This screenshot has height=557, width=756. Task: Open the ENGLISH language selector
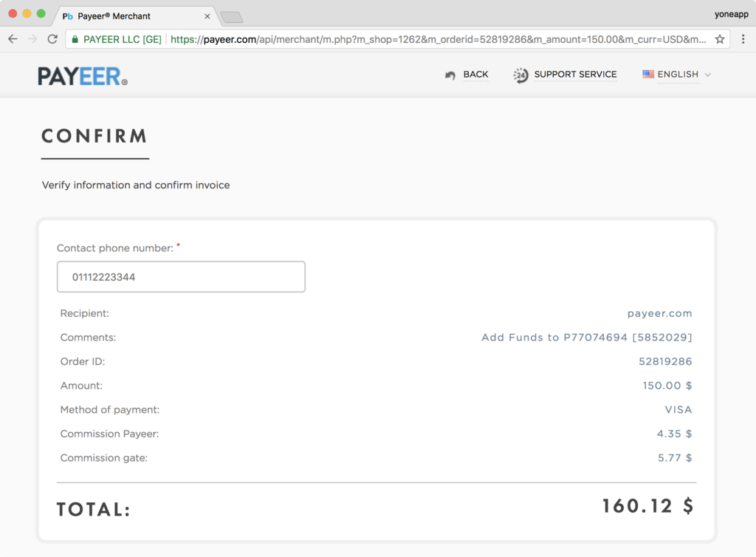point(678,75)
